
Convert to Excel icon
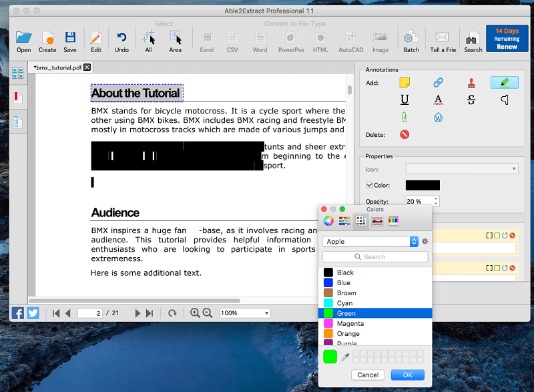point(207,41)
